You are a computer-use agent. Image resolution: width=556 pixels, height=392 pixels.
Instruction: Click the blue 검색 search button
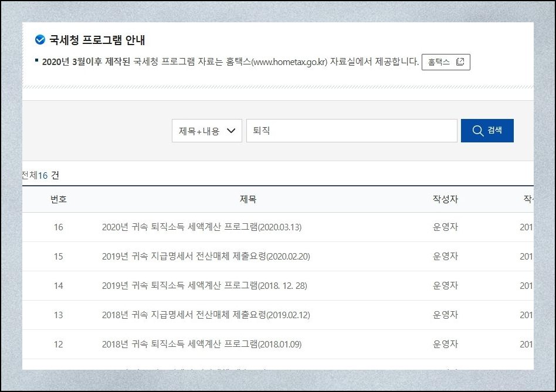(487, 131)
